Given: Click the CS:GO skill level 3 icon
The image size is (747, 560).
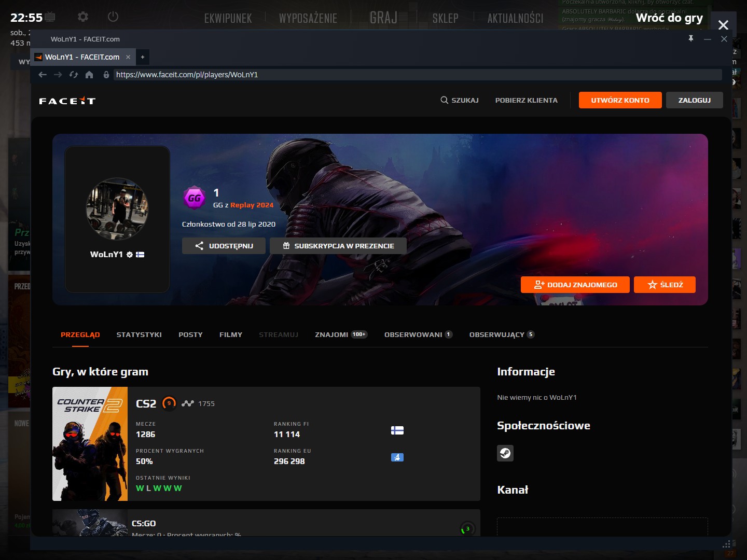Looking at the screenshot, I should (467, 529).
